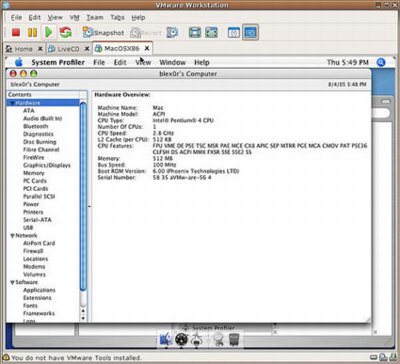Screen dimensions: 400x364
Task: Open the VM menu
Action: [74, 17]
